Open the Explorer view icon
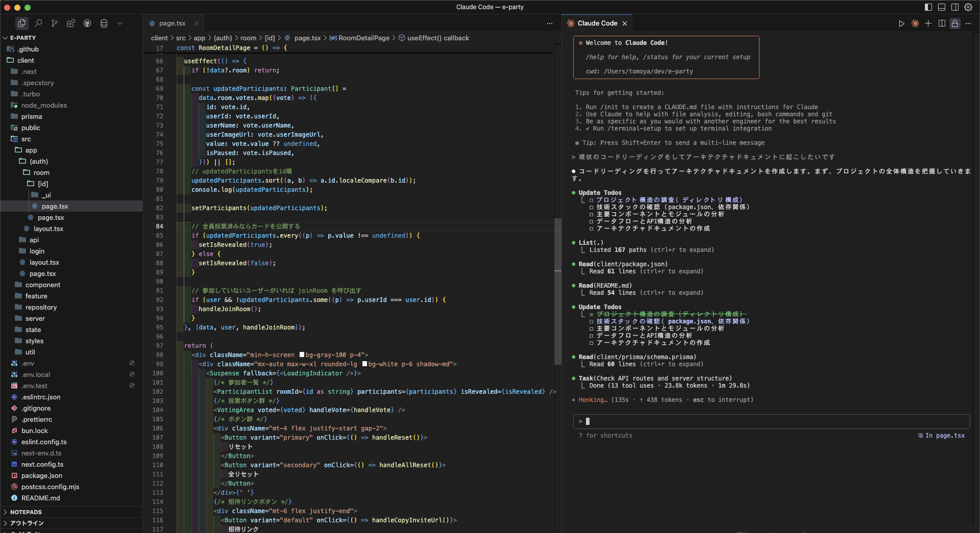Viewport: 980px width, 533px height. [21, 23]
